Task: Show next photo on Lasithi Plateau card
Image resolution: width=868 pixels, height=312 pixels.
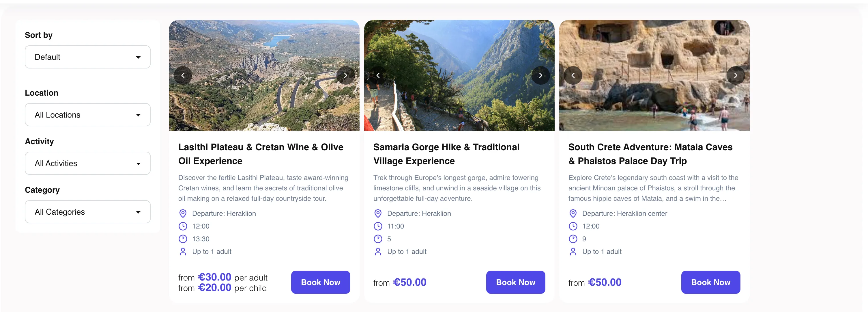Action: (x=345, y=75)
